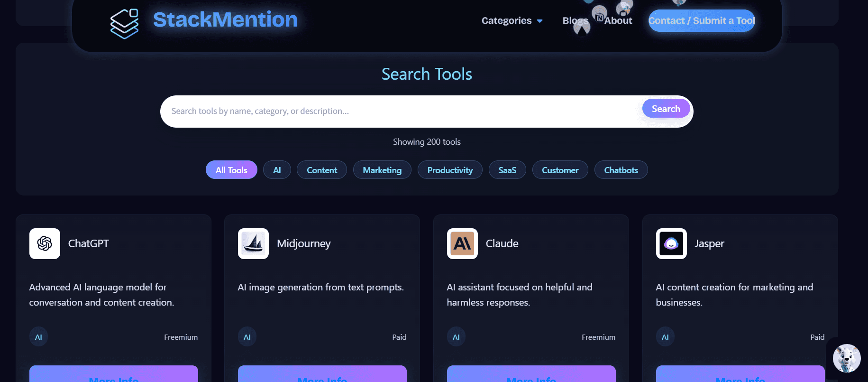Click the AI tag on Jasper card
Viewport: 868px width, 382px height.
665,337
